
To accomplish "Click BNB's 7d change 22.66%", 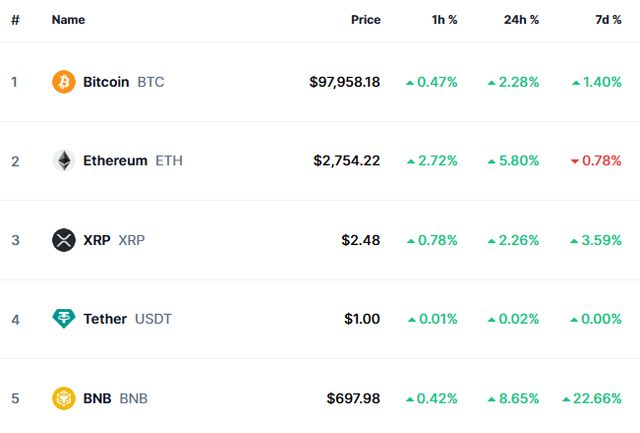I will [x=592, y=398].
